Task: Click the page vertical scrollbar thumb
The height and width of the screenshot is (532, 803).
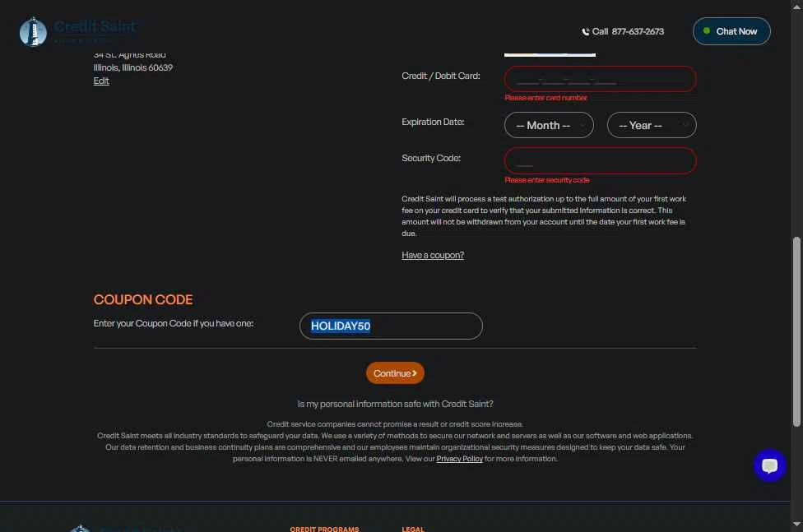Action: pos(796,332)
